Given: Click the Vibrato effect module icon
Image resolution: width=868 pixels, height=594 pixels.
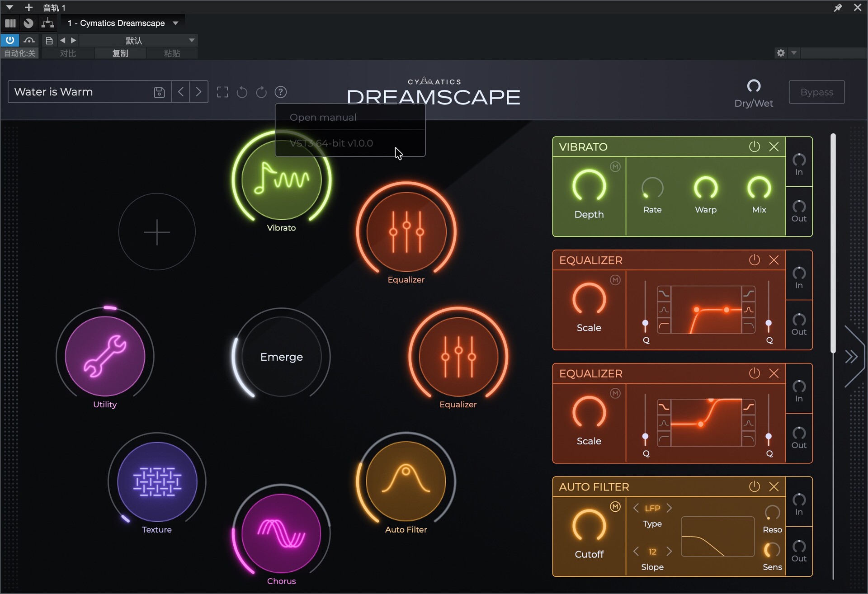Looking at the screenshot, I should point(281,180).
